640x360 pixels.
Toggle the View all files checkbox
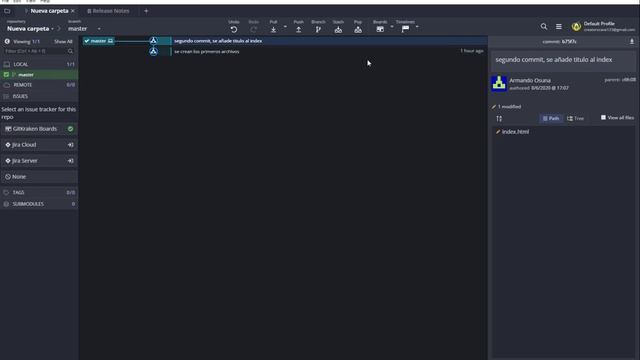603,118
